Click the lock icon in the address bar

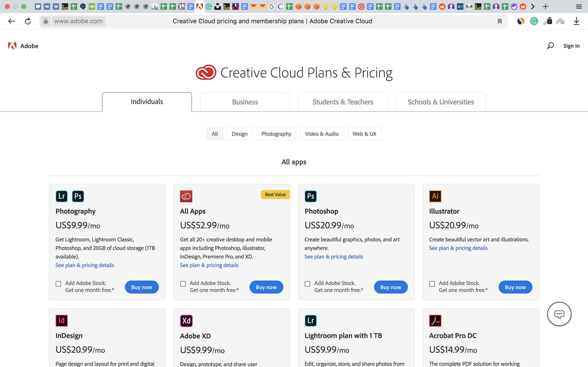pyautogui.click(x=45, y=21)
